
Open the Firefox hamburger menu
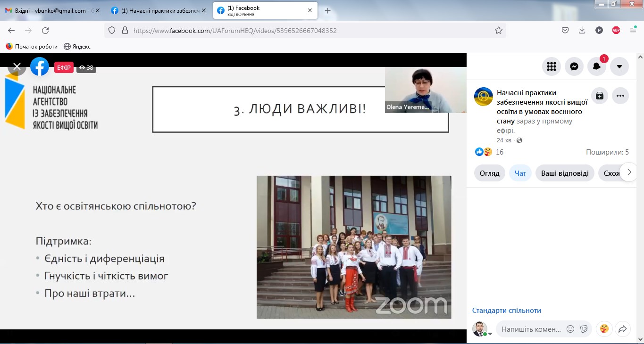tap(633, 31)
